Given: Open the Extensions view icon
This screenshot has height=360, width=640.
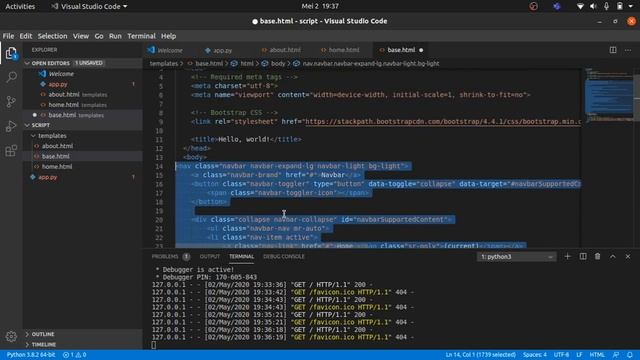Looking at the screenshot, I should pyautogui.click(x=11, y=151).
